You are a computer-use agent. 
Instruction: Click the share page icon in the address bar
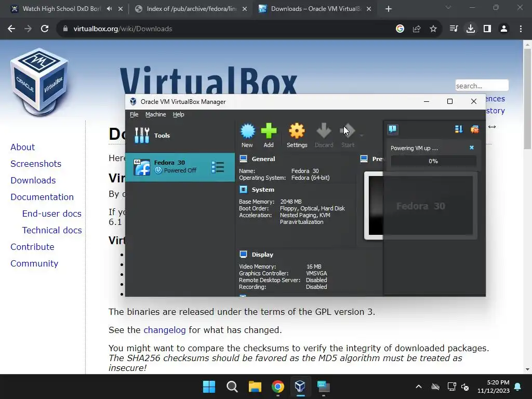417,29
